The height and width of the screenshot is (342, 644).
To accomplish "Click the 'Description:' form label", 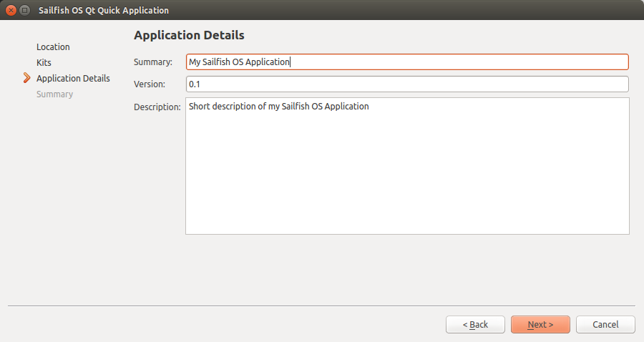I will [x=157, y=107].
